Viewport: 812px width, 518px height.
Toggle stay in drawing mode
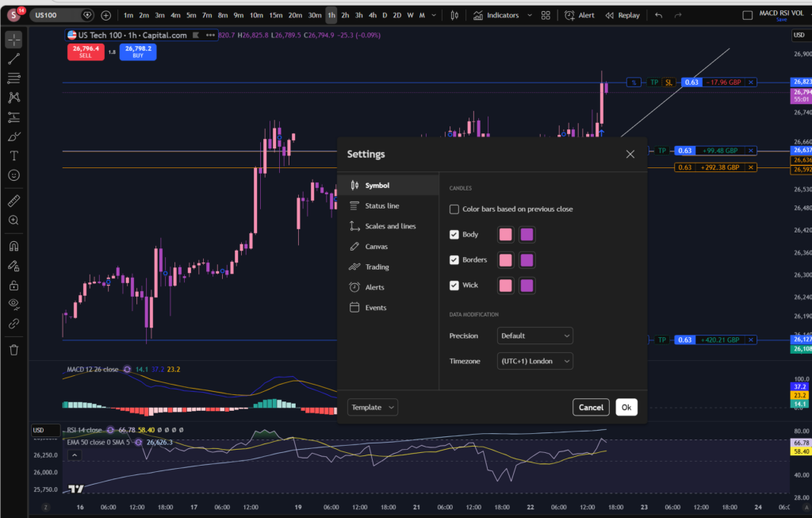coord(14,266)
